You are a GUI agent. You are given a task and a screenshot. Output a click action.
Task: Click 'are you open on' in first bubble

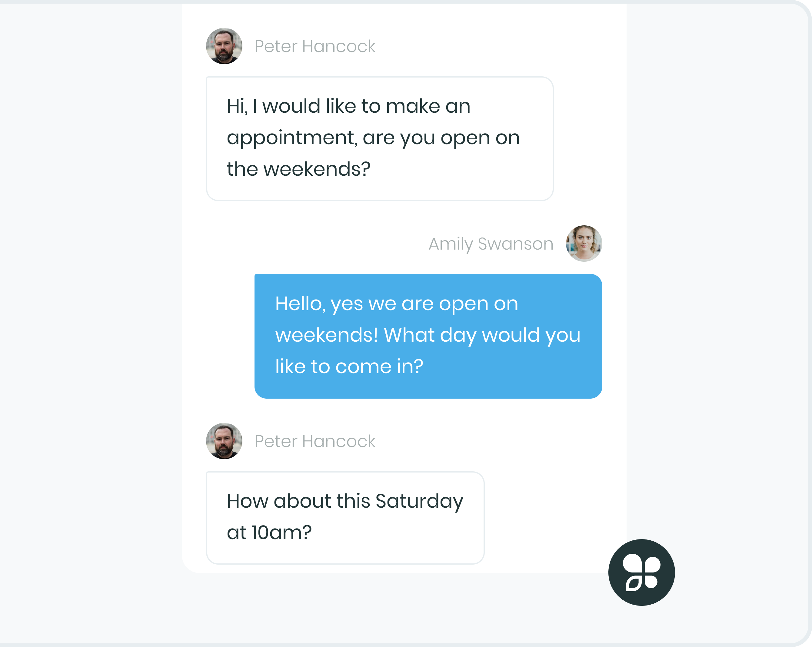441,139
